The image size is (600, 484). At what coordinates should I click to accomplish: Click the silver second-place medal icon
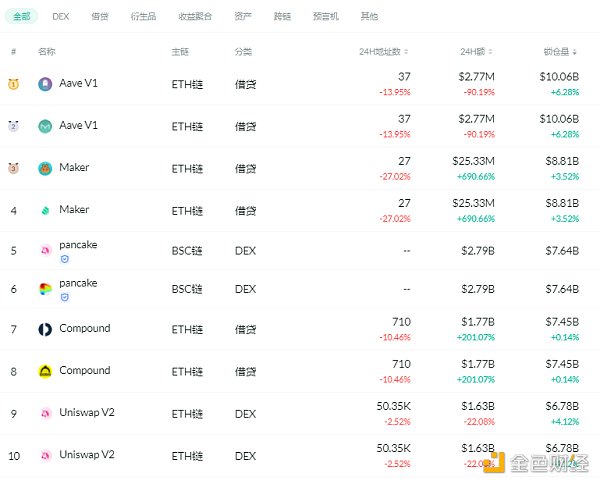pyautogui.click(x=14, y=126)
